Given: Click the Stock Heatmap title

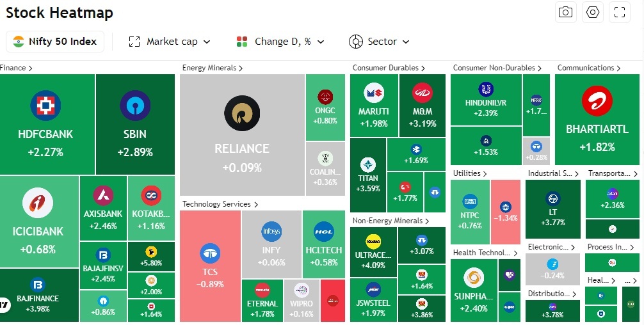Looking at the screenshot, I should 59,13.
